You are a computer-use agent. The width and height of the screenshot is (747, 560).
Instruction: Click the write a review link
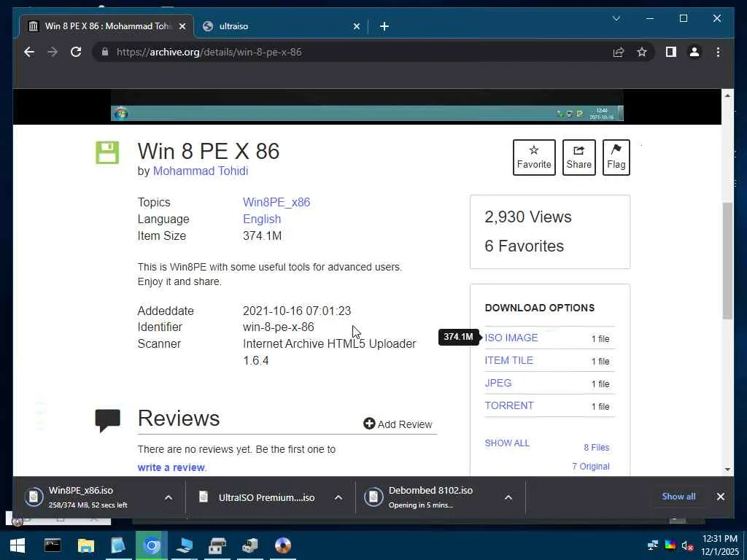pyautogui.click(x=171, y=467)
